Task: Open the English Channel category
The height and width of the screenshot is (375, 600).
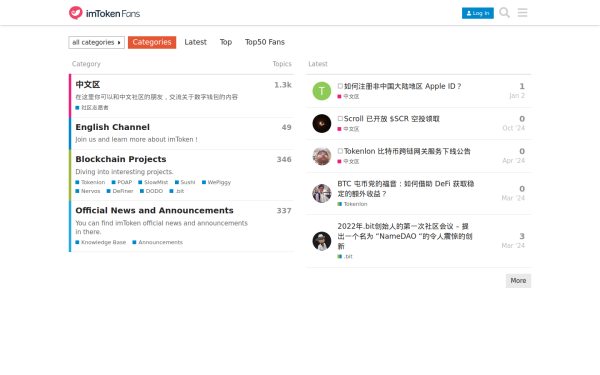Action: tap(112, 127)
